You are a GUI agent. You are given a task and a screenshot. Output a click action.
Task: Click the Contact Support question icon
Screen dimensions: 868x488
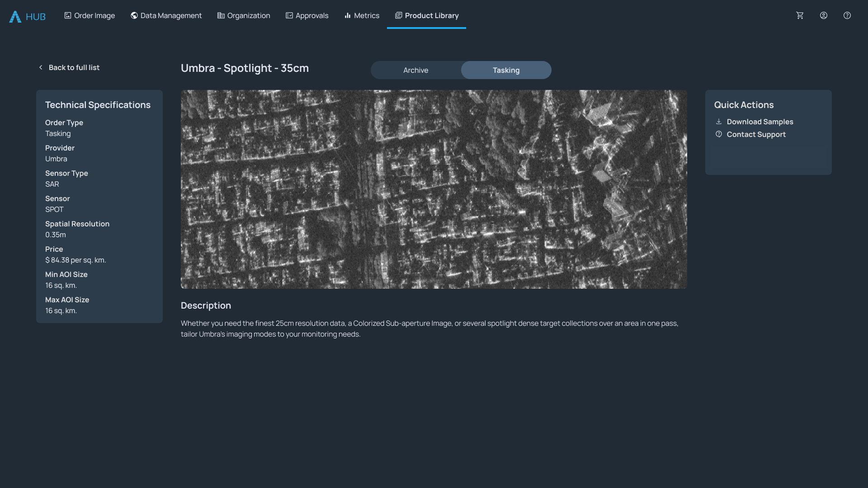tap(718, 134)
